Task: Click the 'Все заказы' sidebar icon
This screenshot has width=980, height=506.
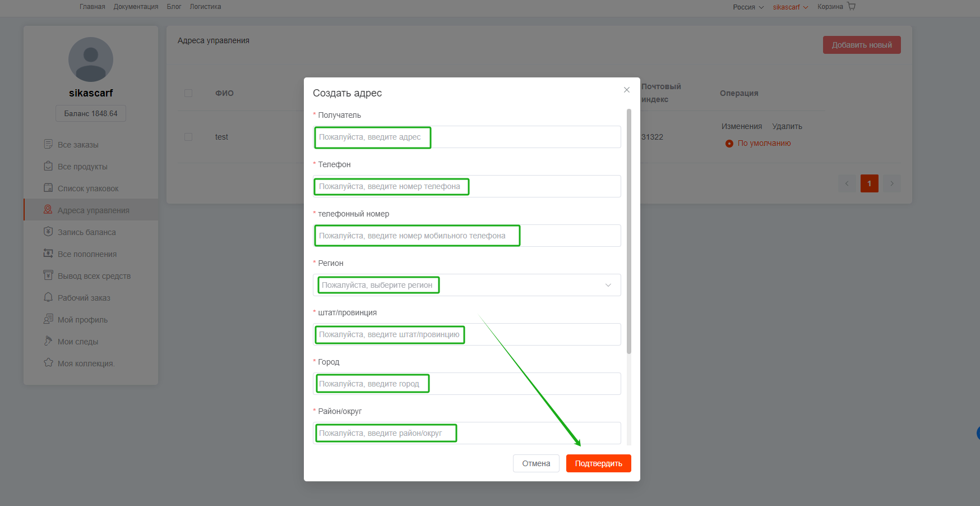Action: [48, 144]
